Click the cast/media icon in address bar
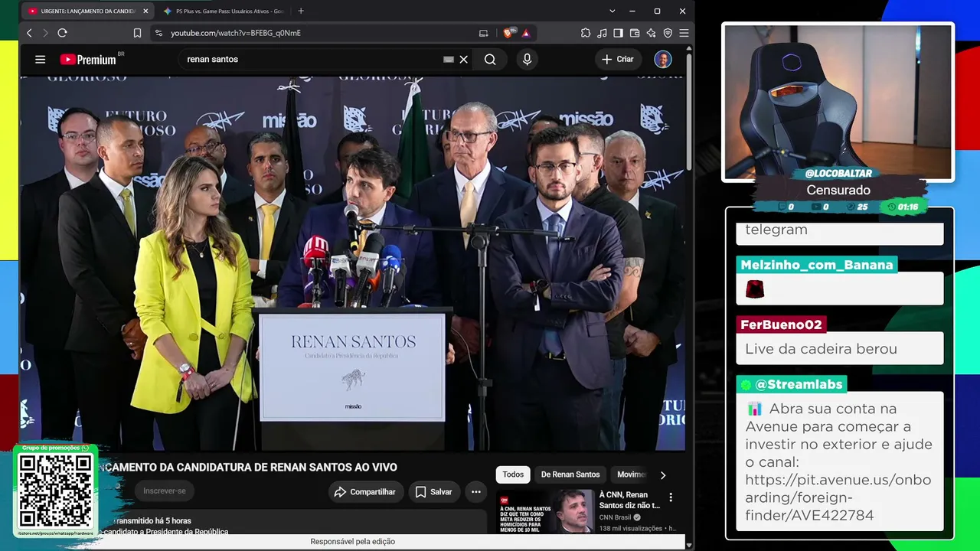 [483, 33]
